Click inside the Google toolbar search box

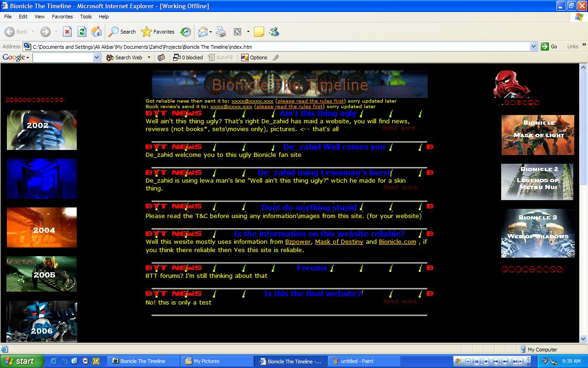pyautogui.click(x=63, y=57)
